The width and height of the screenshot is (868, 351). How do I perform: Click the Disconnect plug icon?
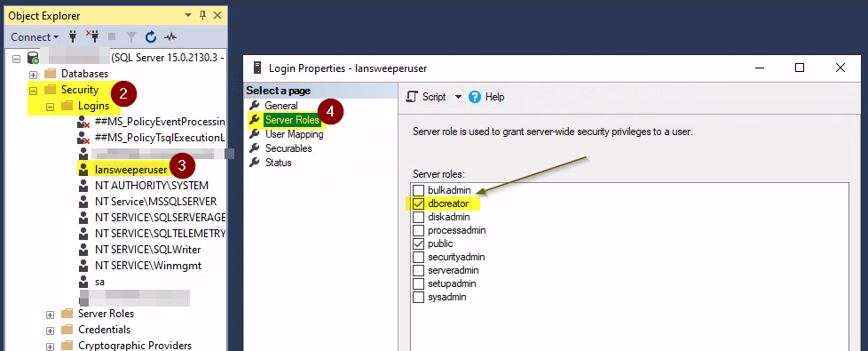92,37
